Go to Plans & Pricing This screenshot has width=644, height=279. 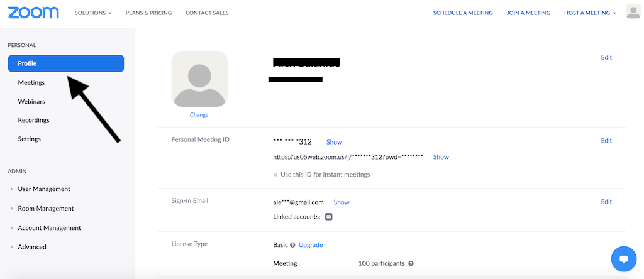point(148,13)
